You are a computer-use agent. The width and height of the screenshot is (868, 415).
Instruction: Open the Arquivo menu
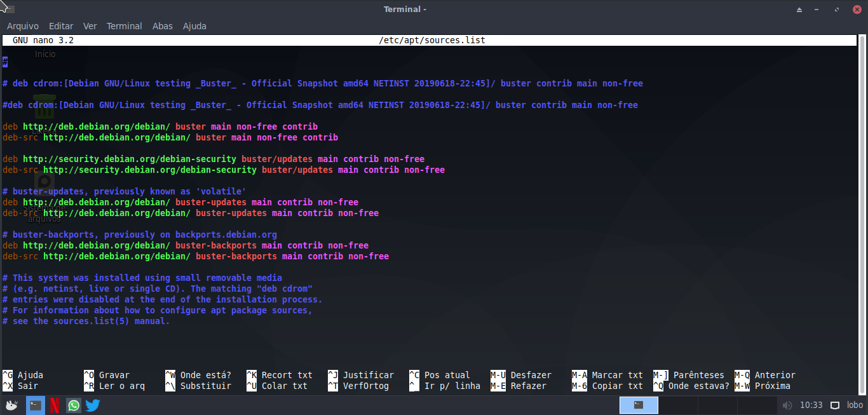click(x=23, y=26)
